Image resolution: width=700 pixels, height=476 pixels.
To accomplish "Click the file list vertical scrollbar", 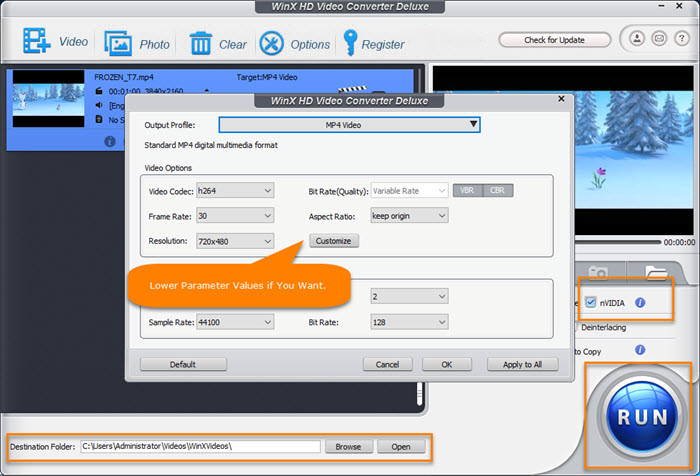I will point(419,393).
